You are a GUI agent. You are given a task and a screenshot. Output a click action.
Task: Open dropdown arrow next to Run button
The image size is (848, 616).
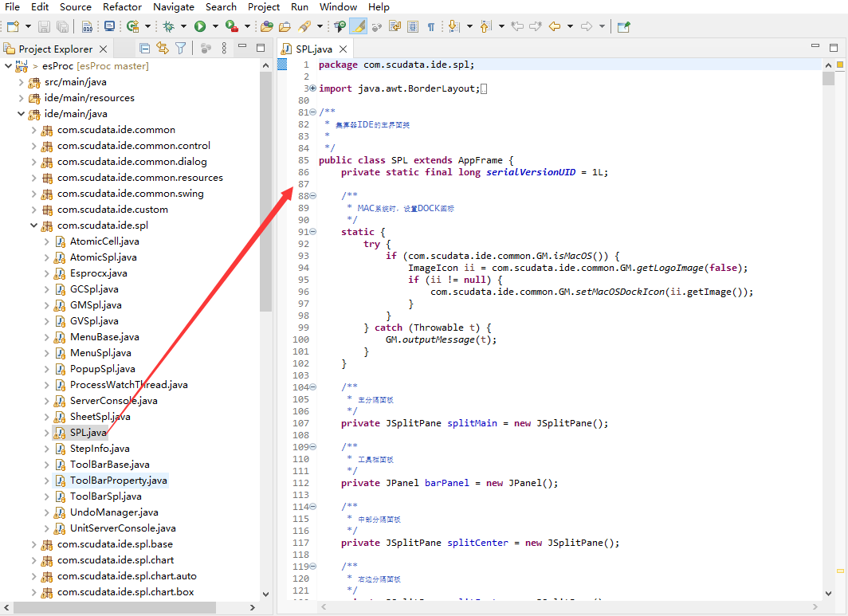coord(214,26)
